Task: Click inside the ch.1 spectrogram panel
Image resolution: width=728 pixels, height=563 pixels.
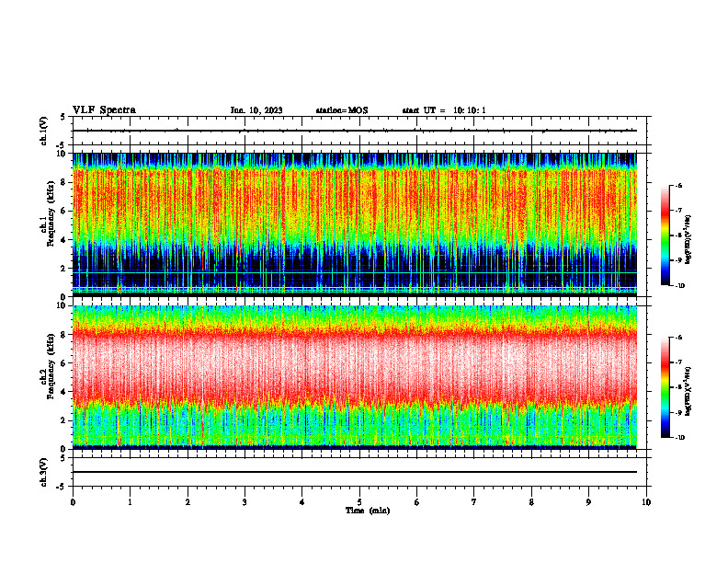Action: (355, 224)
